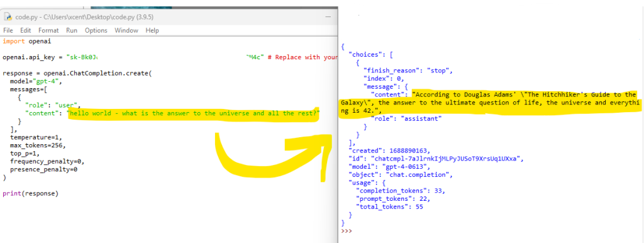
Task: Click the highlighted Douglas Adams response text
Action: click(489, 103)
